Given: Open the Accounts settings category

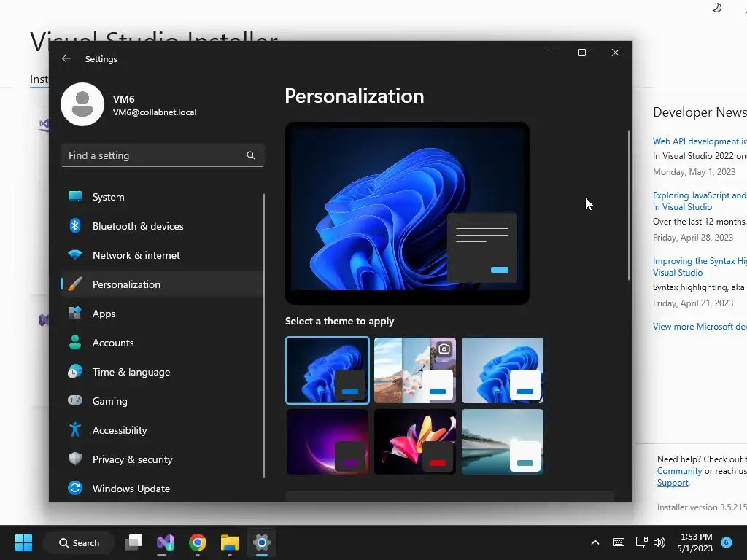Looking at the screenshot, I should point(162,343).
